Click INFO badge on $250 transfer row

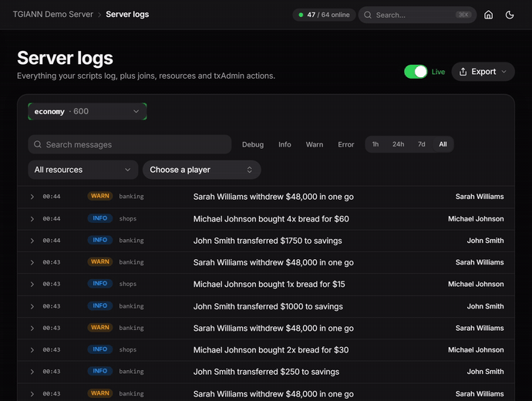[100, 371]
